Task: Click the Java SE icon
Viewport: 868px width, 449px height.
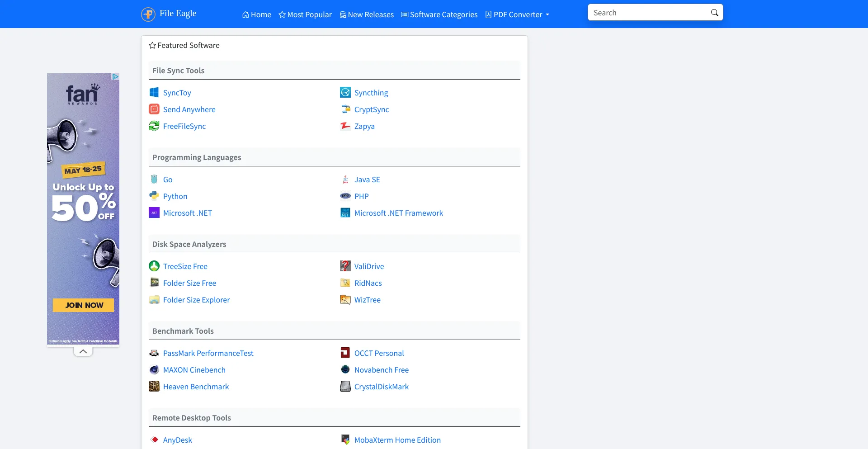Action: tap(345, 179)
